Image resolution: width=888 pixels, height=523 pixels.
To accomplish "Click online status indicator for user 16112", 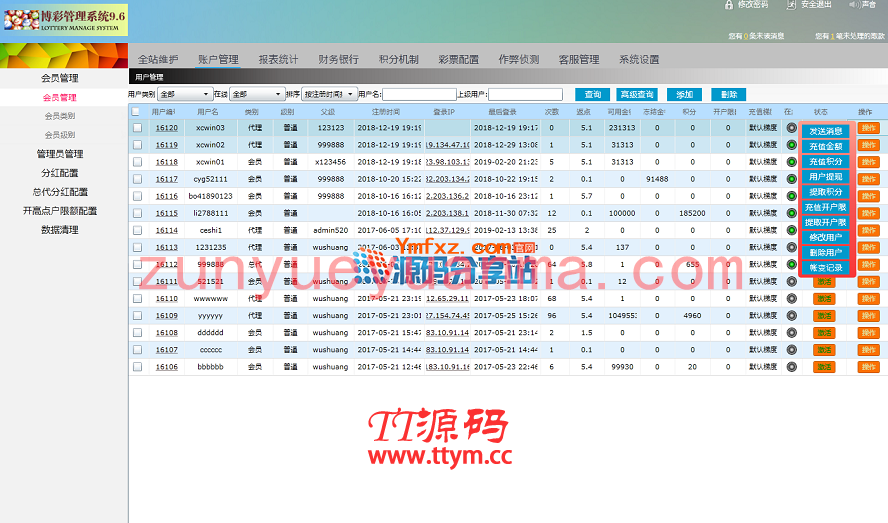I will 792,265.
